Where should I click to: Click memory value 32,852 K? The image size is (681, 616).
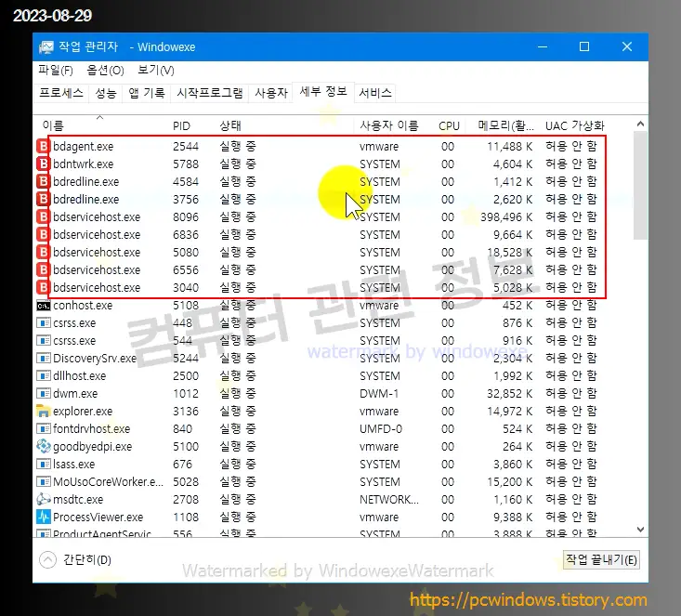(509, 394)
